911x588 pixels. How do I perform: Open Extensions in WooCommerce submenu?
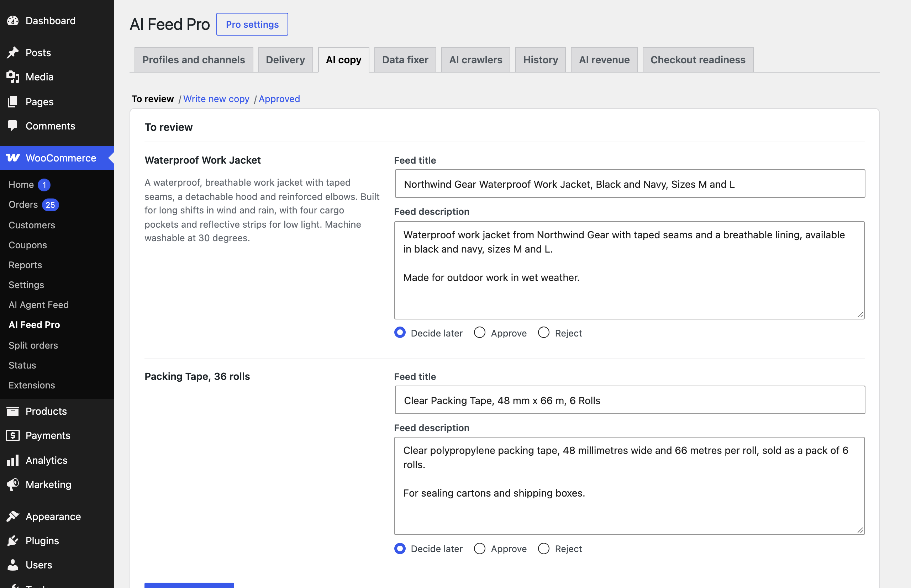tap(32, 385)
